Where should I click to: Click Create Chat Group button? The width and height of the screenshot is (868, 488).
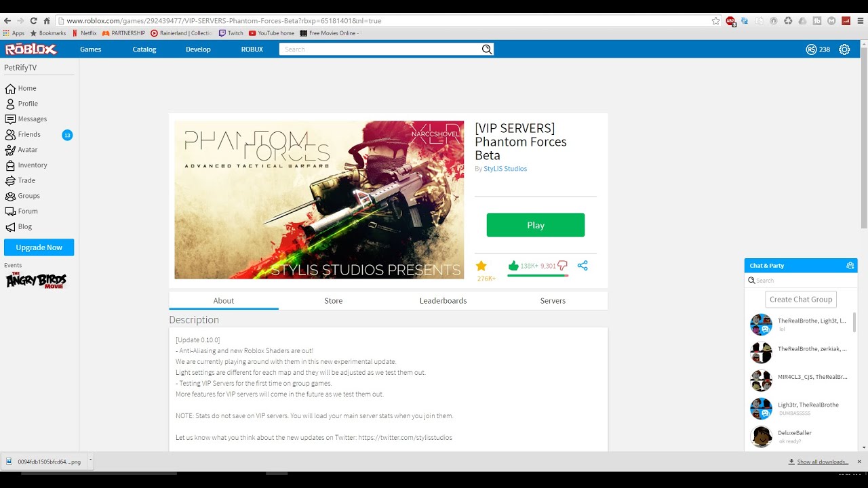tap(801, 300)
